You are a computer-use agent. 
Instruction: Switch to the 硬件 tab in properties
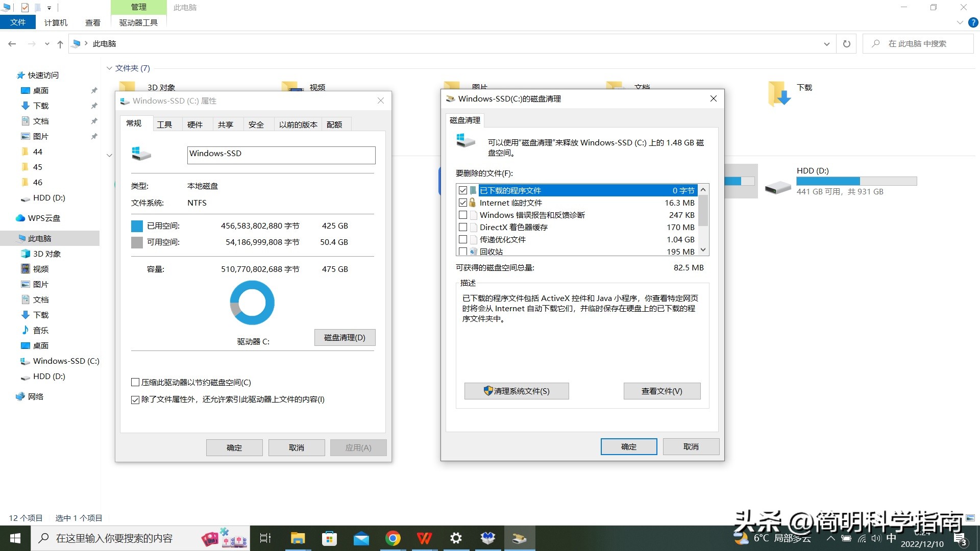[x=196, y=124]
